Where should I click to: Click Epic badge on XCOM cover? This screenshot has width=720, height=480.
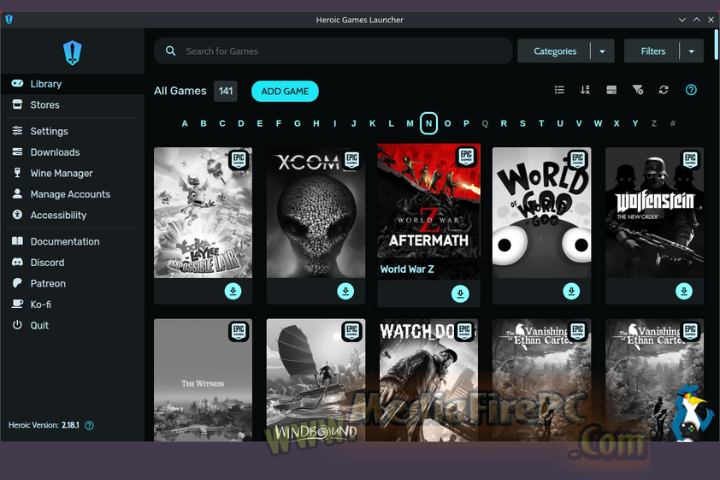[352, 160]
